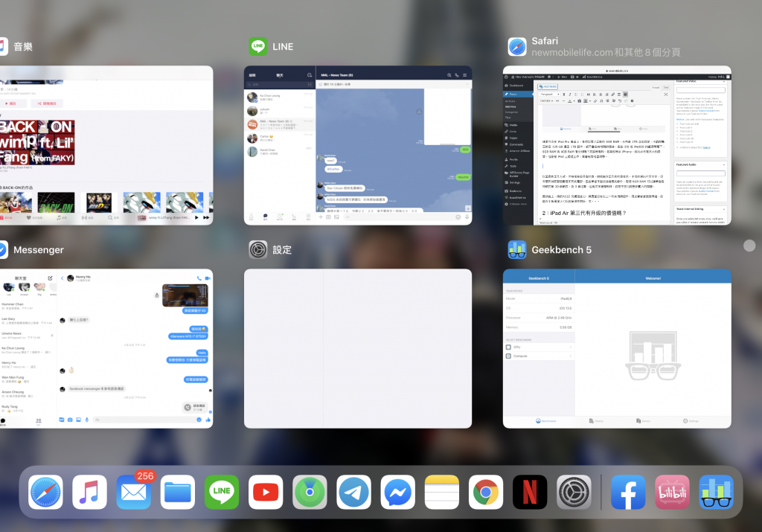Open Chrome browser in dock
The image size is (762, 532).
[486, 492]
